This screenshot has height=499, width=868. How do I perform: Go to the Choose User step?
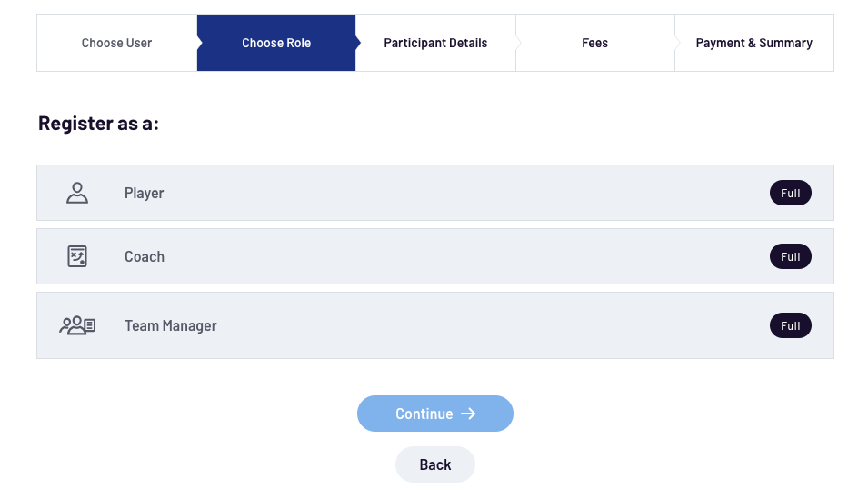pyautogui.click(x=117, y=43)
